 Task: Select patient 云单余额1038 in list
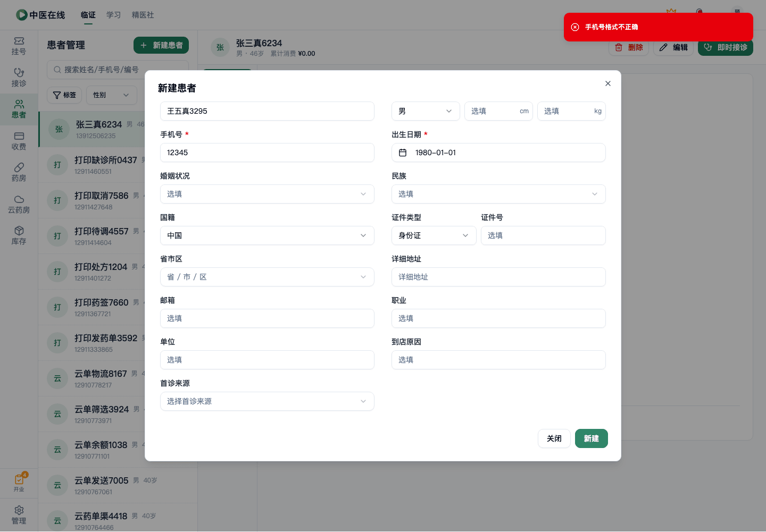coord(91,450)
